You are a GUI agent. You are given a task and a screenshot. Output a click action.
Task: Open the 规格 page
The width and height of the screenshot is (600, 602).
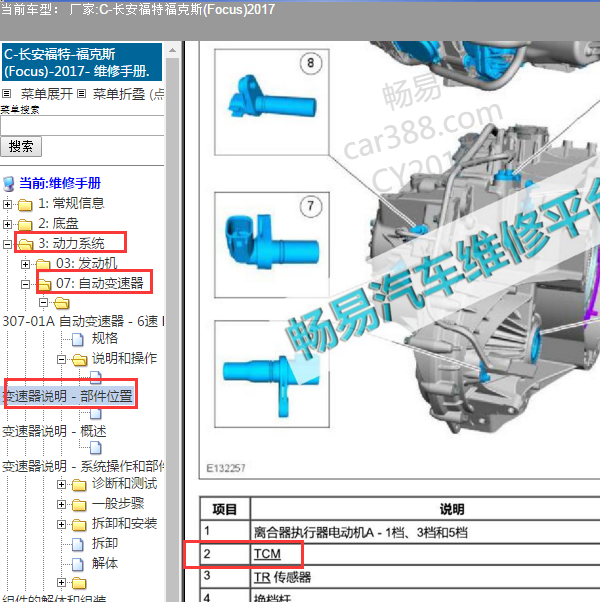[x=104, y=338]
